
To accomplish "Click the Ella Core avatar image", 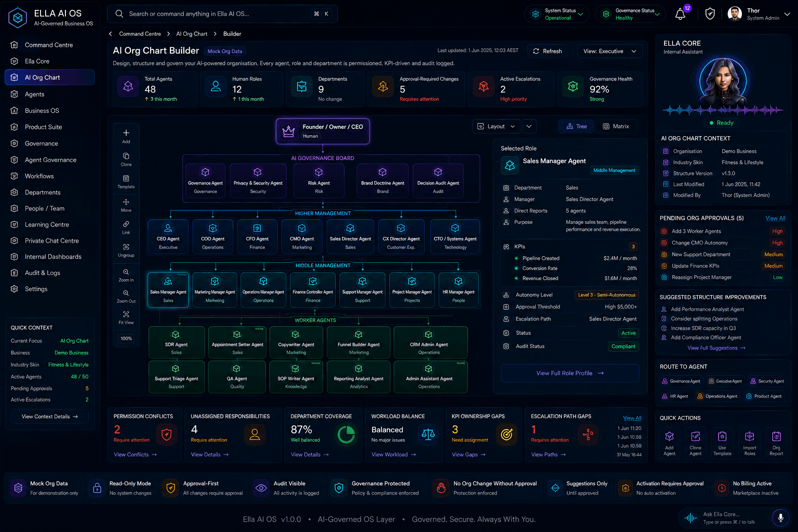I will pos(723,81).
